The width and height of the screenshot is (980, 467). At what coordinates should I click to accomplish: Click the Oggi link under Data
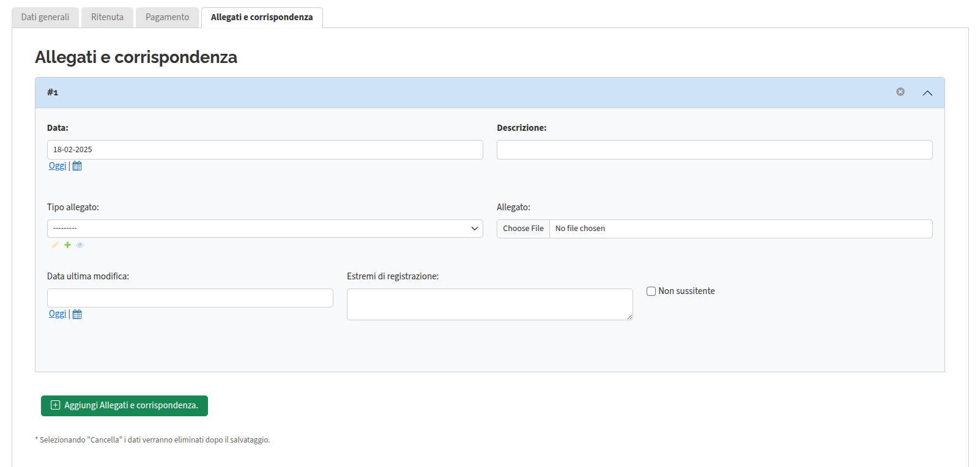coord(58,166)
